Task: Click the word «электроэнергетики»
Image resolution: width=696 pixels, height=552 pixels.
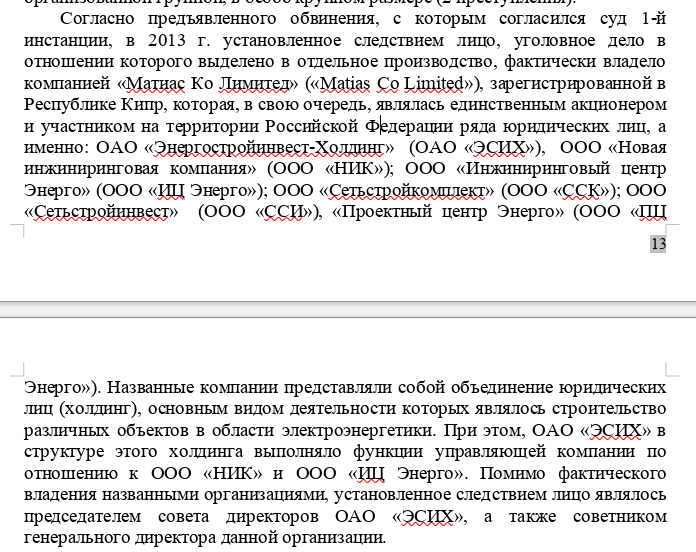Action: pyautogui.click(x=359, y=430)
